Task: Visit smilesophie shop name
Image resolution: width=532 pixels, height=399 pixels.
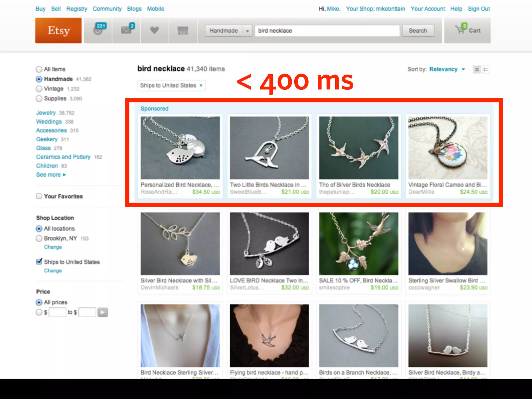Action: [334, 288]
